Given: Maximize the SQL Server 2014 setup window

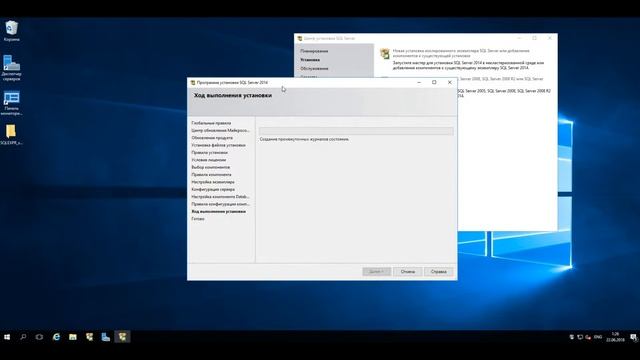Looking at the screenshot, I should 434,82.
